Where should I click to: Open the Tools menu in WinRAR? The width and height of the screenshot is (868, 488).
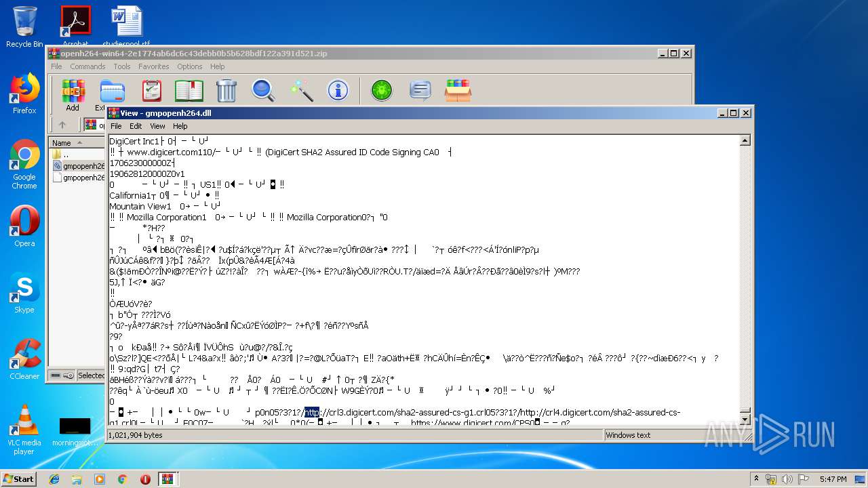click(122, 66)
